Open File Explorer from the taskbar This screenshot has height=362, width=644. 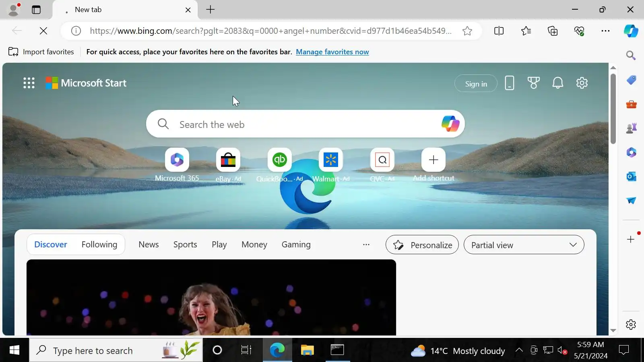click(x=307, y=350)
